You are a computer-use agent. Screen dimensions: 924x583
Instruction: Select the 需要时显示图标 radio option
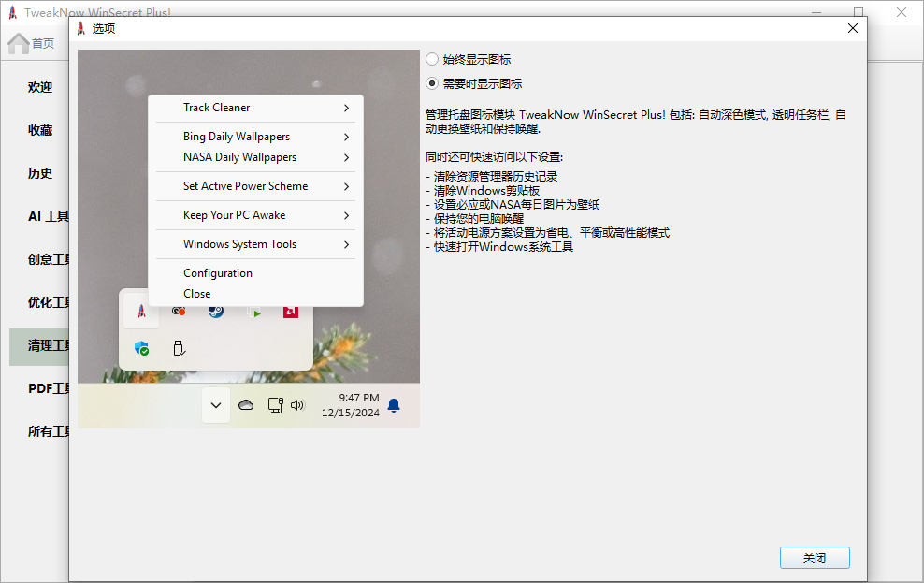coord(474,83)
